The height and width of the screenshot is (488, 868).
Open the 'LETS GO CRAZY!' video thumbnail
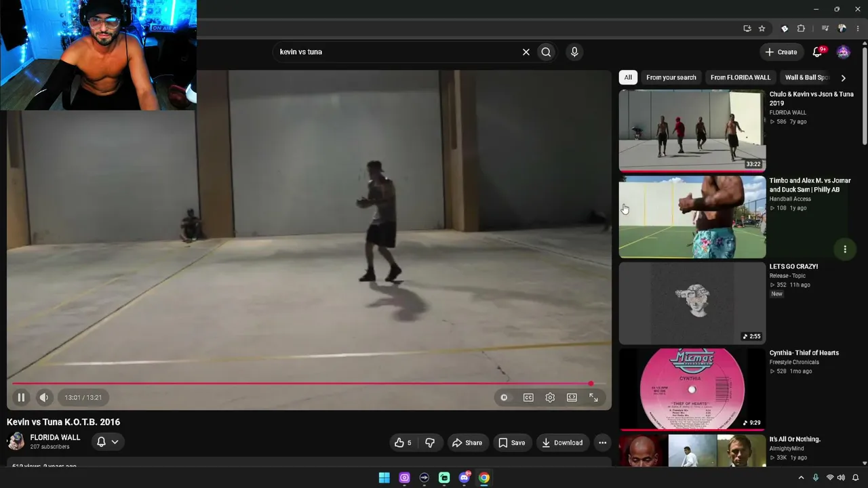692,303
